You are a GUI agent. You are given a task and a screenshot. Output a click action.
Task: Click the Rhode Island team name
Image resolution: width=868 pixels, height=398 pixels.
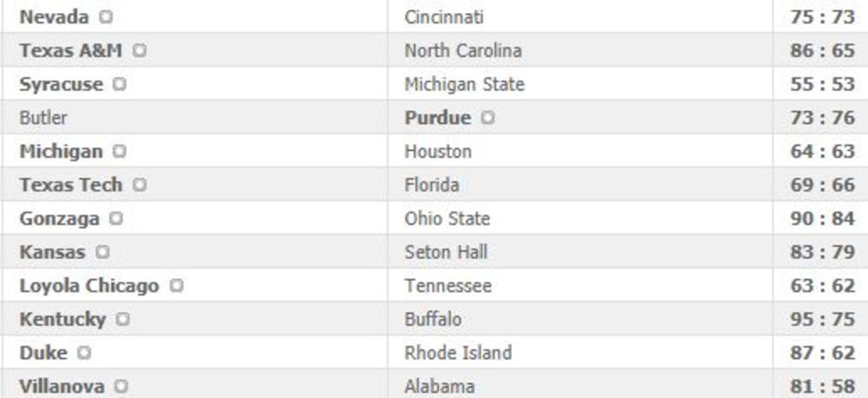[x=457, y=353]
